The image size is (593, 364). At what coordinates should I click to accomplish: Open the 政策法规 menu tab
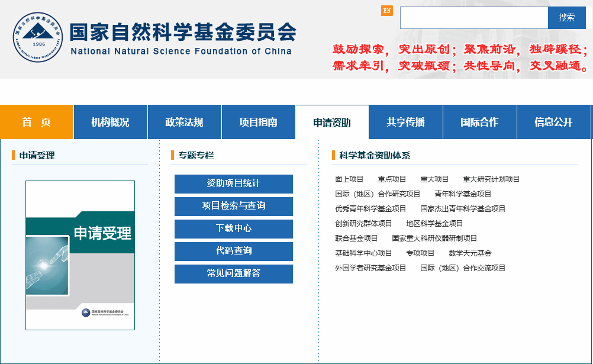[184, 123]
